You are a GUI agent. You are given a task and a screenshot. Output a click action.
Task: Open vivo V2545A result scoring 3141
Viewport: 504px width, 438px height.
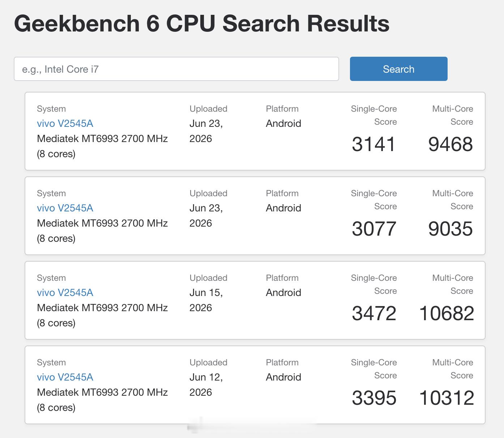[x=65, y=124]
